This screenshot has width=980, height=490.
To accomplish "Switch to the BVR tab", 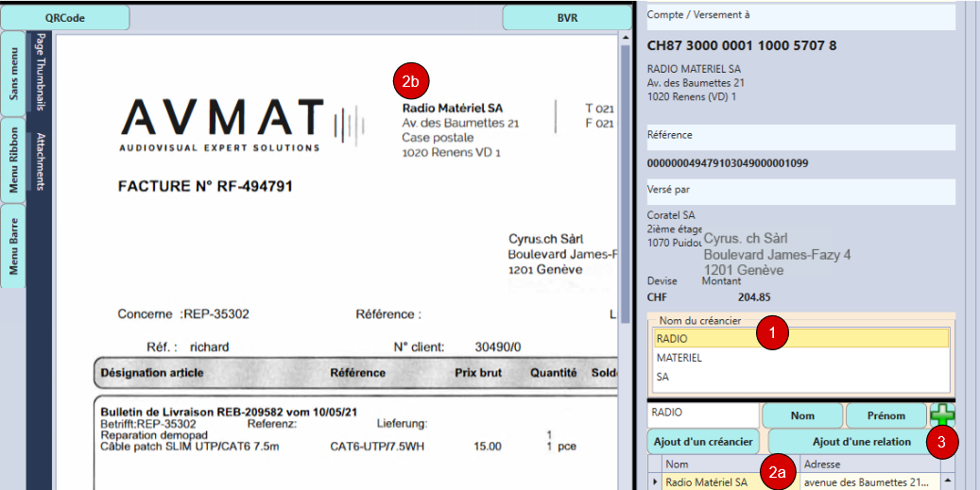I will [x=568, y=18].
